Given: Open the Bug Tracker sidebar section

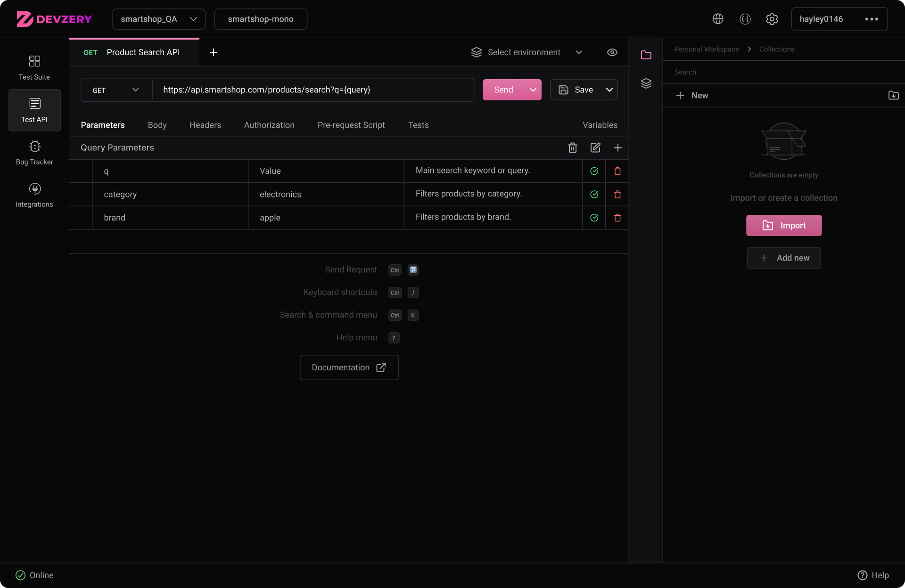Looking at the screenshot, I should click(34, 153).
